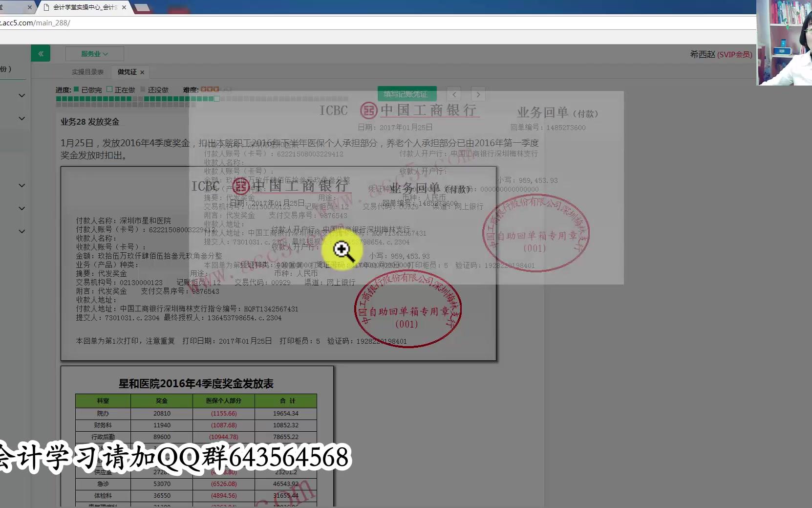Click the deduction value (1087.68)
812x508 pixels.
[224, 425]
